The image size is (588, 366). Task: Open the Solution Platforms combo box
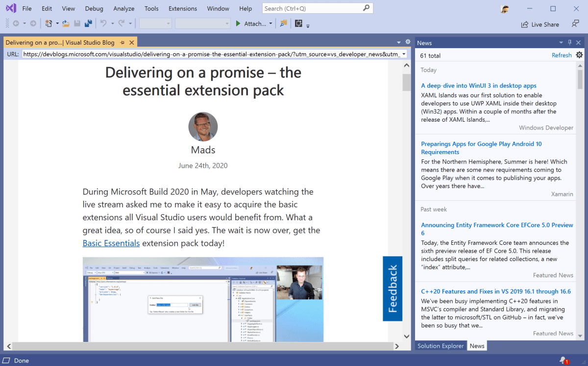[x=202, y=24]
